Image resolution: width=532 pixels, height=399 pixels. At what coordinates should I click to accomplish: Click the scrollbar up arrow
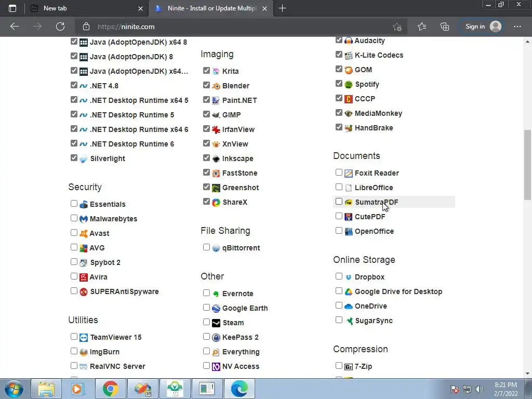pos(527,42)
